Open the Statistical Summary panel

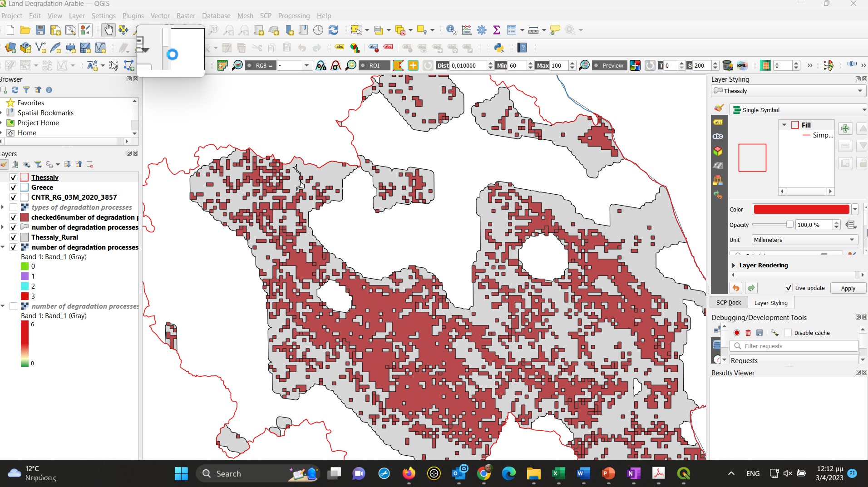(x=496, y=30)
